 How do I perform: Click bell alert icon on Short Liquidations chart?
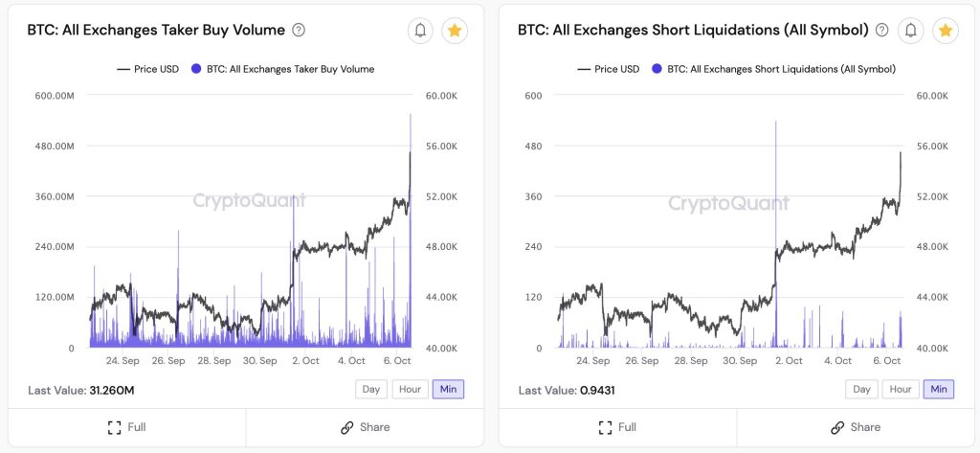(911, 31)
